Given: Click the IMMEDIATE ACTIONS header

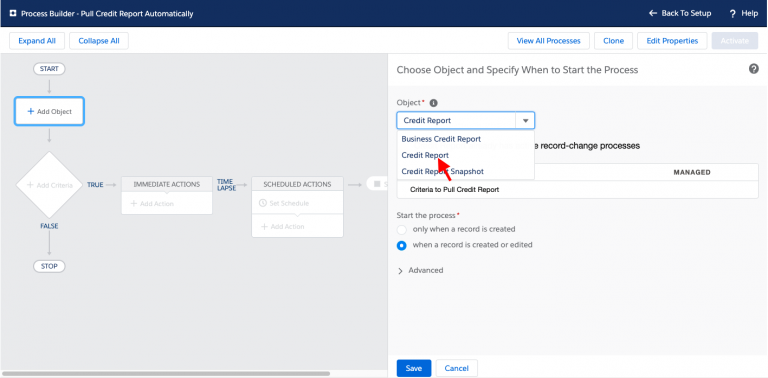Looking at the screenshot, I should [167, 185].
